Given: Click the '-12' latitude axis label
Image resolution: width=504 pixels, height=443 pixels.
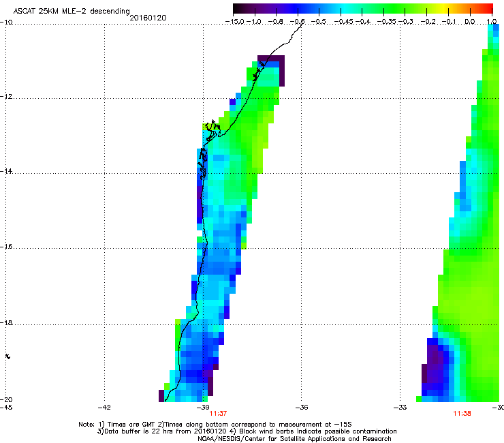Looking at the screenshot, I should pyautogui.click(x=6, y=97).
